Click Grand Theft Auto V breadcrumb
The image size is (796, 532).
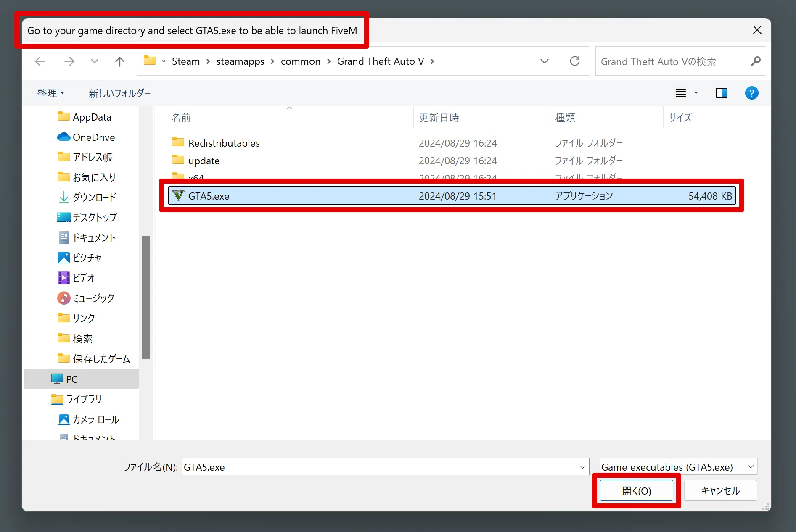[381, 61]
